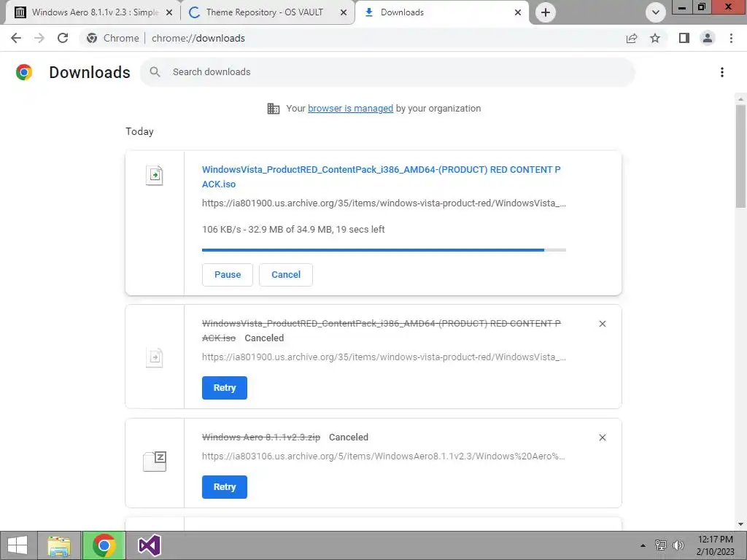This screenshot has height=560, width=747.
Task: Retry the Windows Aero 8.1.1v2.3.zip download
Action: [x=225, y=487]
